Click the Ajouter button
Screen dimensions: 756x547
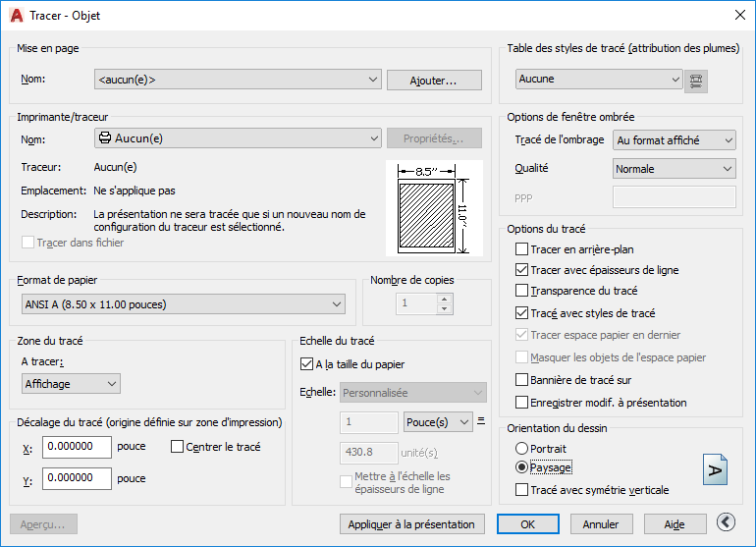point(434,80)
